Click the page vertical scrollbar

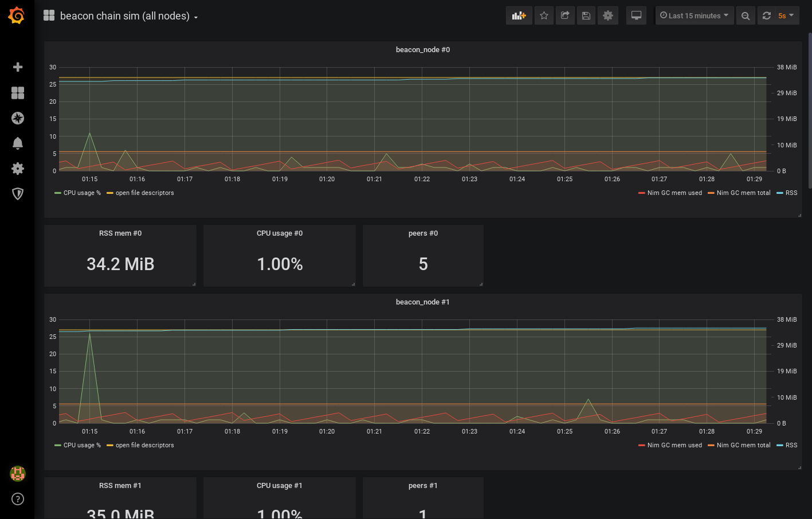pyautogui.click(x=810, y=110)
